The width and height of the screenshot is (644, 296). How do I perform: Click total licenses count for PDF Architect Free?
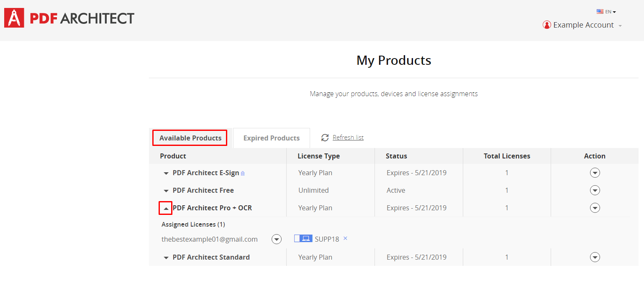pos(507,190)
